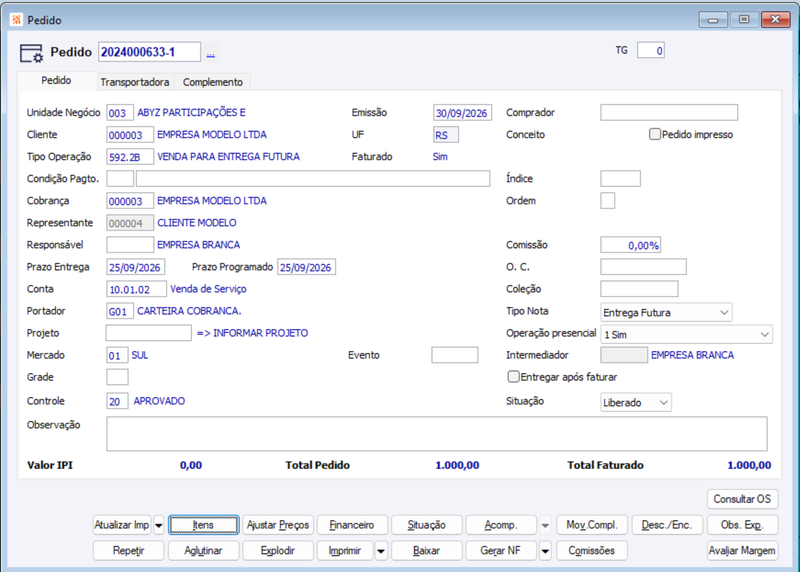Switch to the Complemento tab
This screenshot has height=572, width=800.
coord(213,82)
